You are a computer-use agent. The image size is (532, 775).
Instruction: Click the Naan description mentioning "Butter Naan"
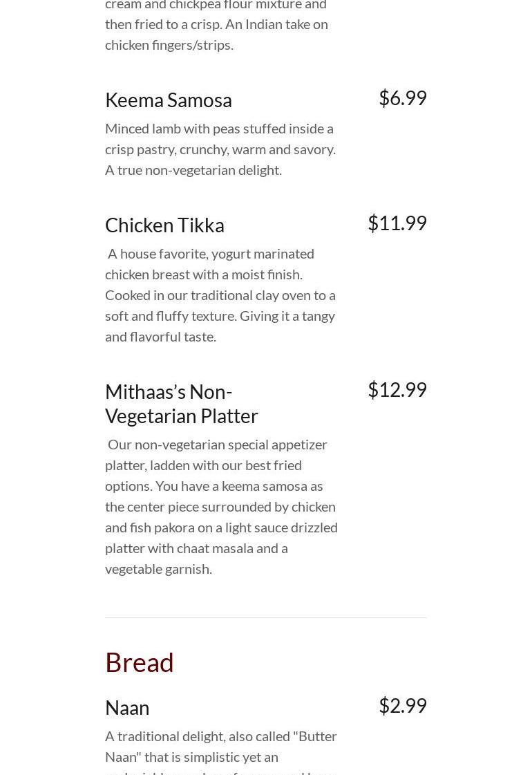tap(221, 746)
